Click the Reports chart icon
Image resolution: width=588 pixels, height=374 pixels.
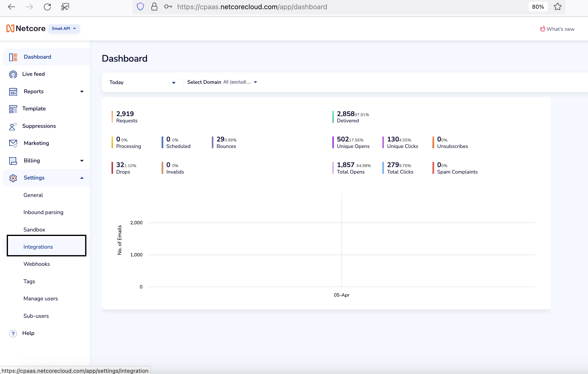pyautogui.click(x=13, y=92)
